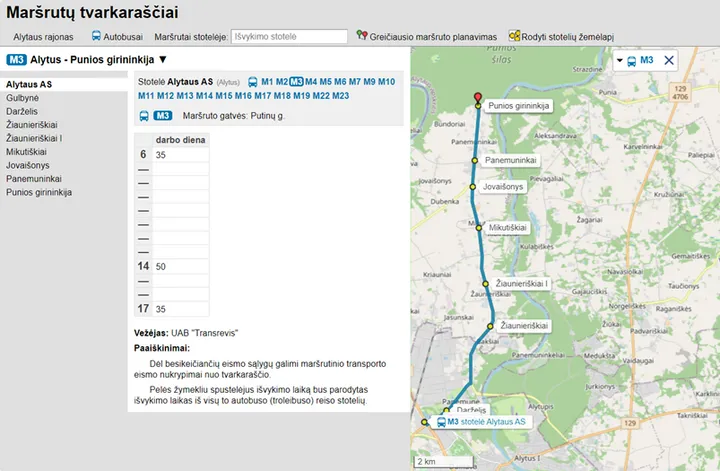Click the M3 badge in the route header

(x=17, y=60)
